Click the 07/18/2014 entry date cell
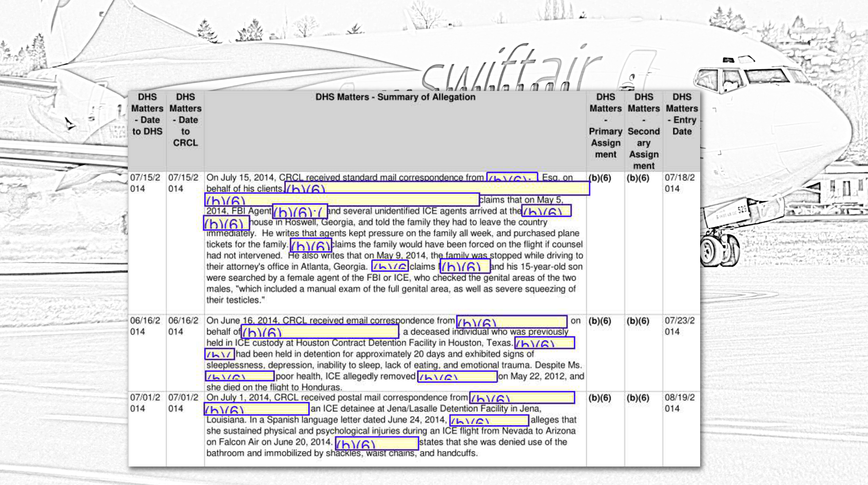Screen dimensions: 868x485 point(680,183)
